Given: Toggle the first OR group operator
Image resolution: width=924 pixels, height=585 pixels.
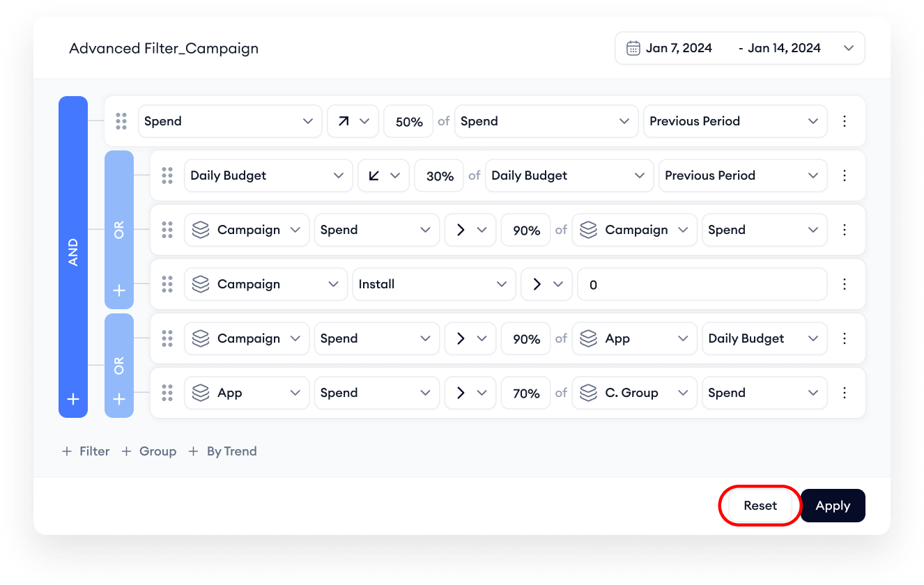Looking at the screenshot, I should [x=119, y=230].
